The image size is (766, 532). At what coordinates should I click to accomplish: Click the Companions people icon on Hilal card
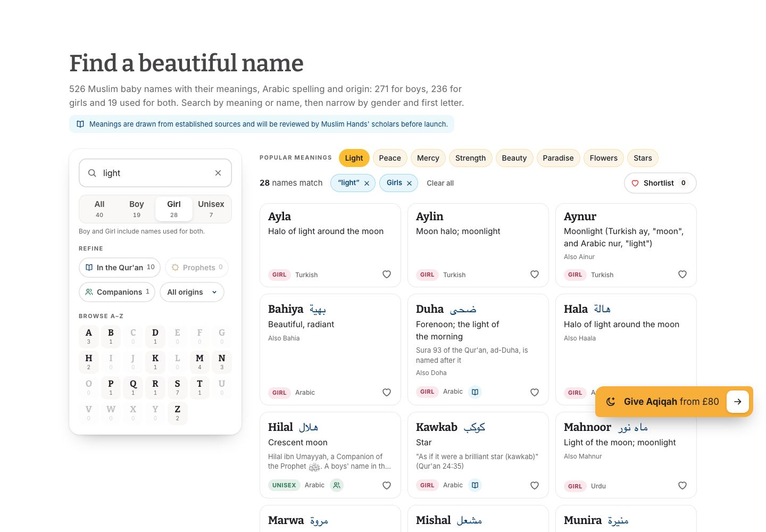[x=337, y=485]
